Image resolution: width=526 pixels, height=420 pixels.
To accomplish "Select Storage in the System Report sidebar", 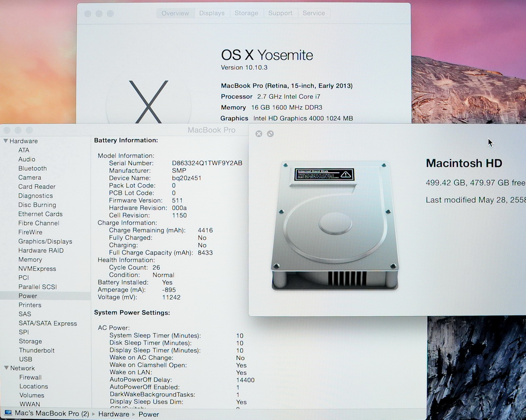I will tap(30, 341).
